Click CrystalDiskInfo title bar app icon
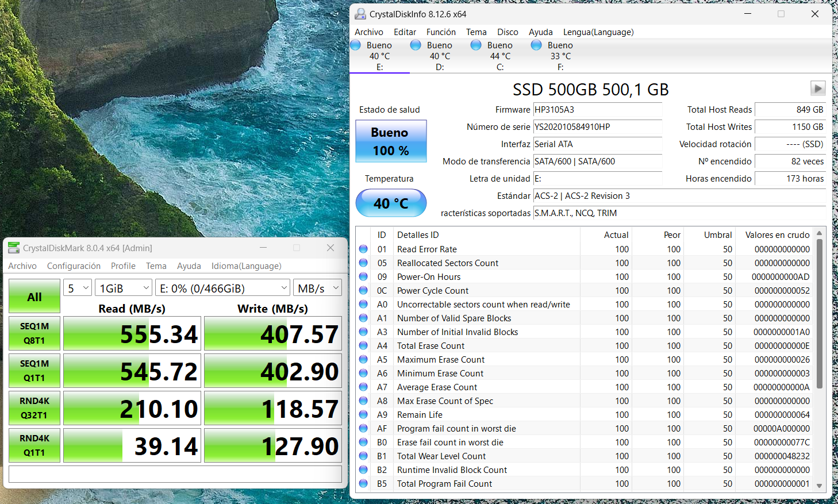 coord(360,14)
